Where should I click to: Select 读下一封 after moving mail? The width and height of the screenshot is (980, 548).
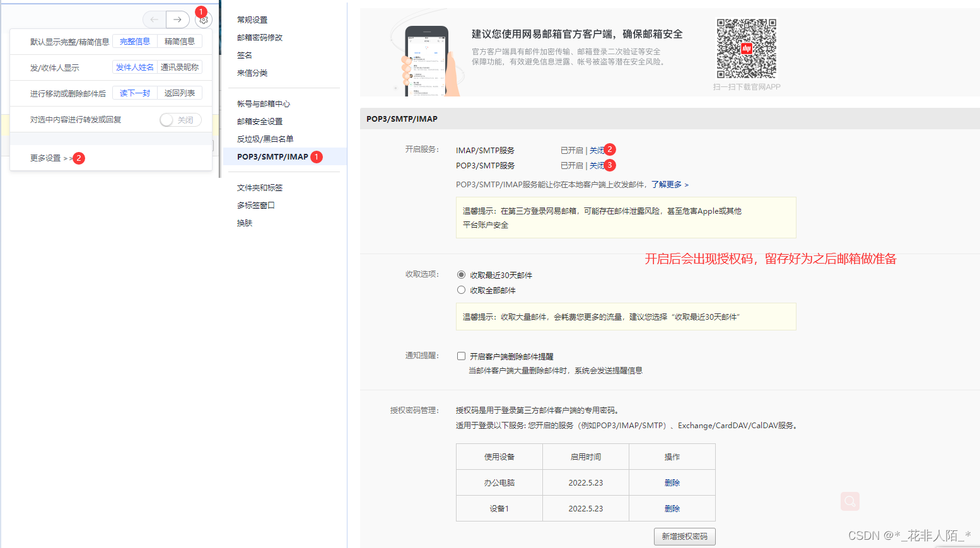click(x=135, y=93)
